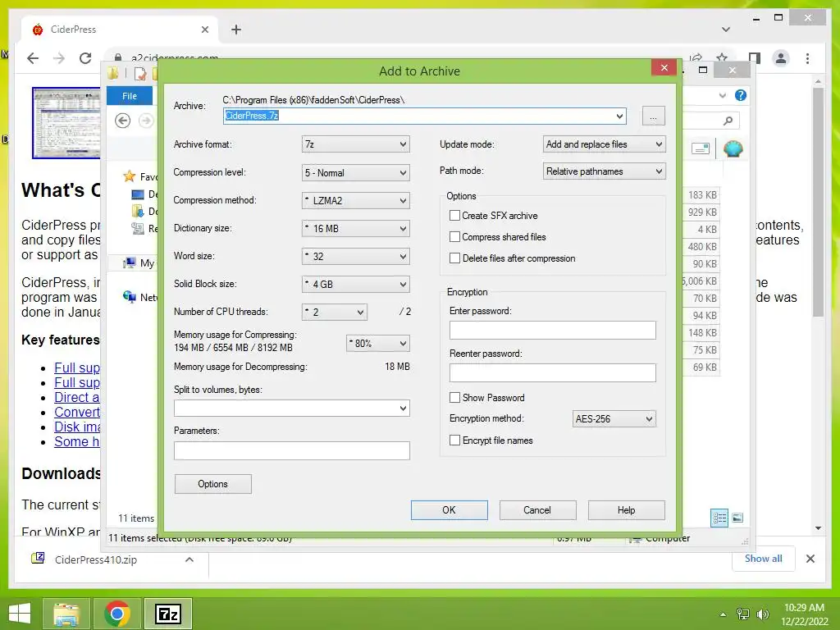Enable Compress shared files
The width and height of the screenshot is (840, 630).
coord(454,237)
